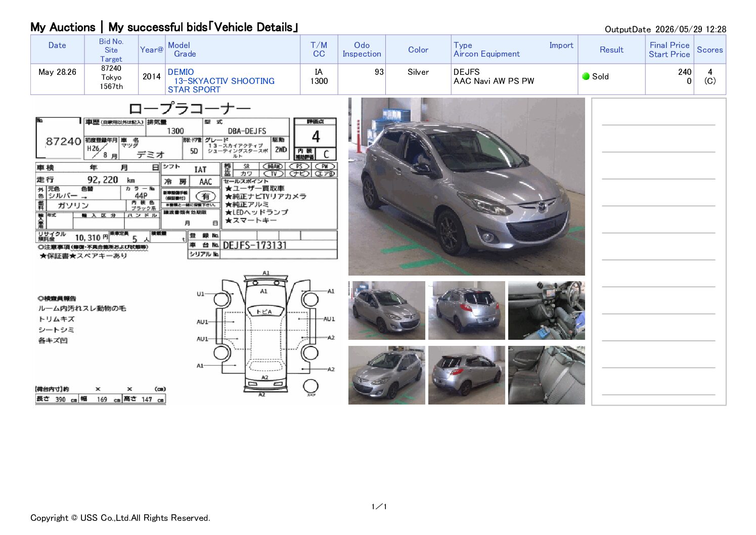Open the front view lower-row thumbnail
This screenshot has width=756, height=535.
(386, 375)
